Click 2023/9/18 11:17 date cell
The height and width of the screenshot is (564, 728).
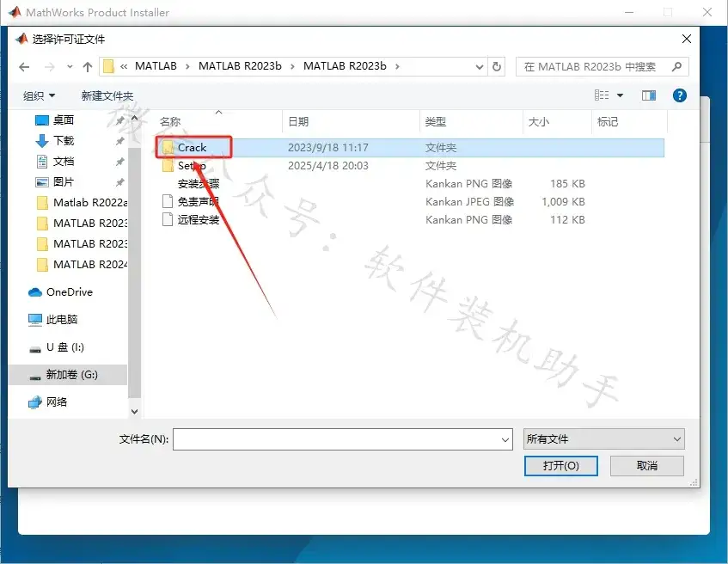pyautogui.click(x=328, y=148)
